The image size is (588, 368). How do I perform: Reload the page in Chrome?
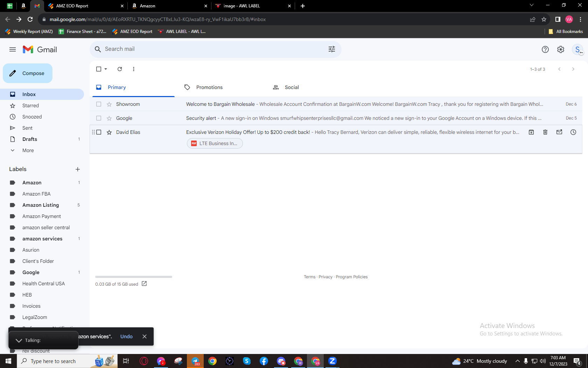(30, 19)
